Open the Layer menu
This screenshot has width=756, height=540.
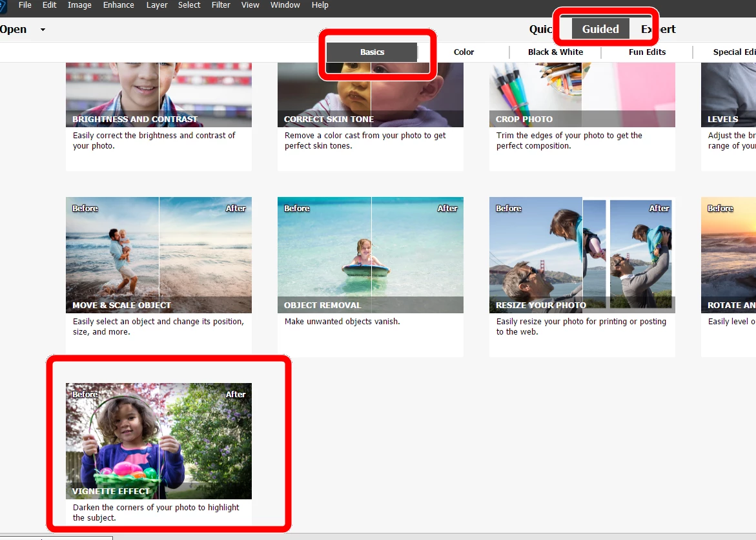pos(157,5)
